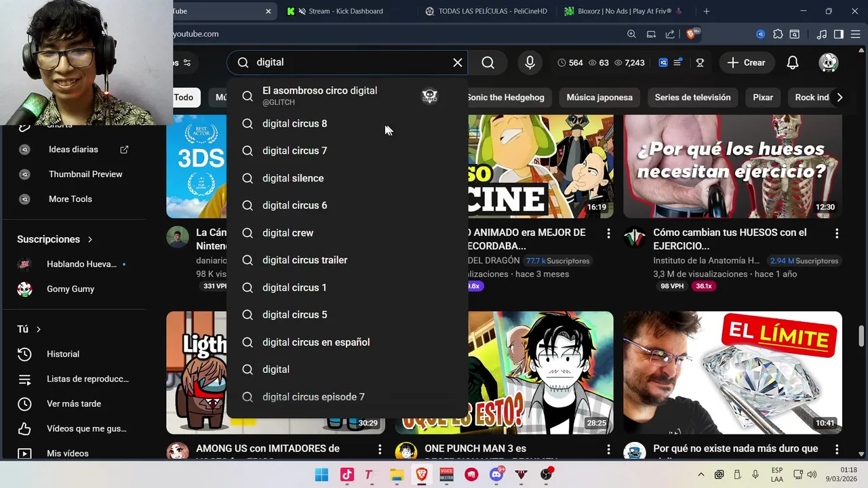868x488 pixels.
Task: Open the vidIQ trophy icon
Action: 700,62
